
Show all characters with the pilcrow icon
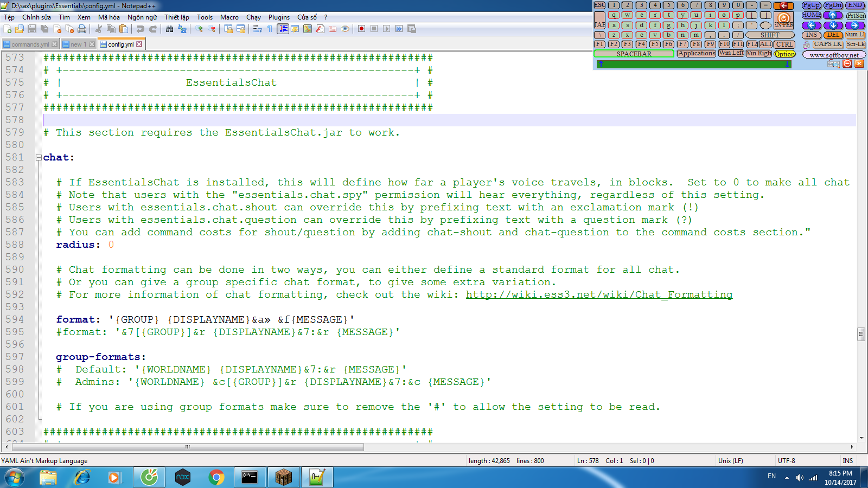(x=270, y=29)
